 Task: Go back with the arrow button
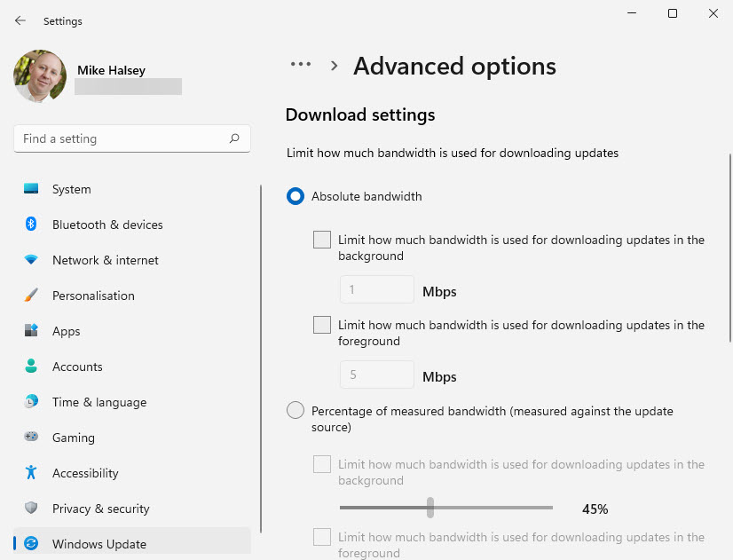pyautogui.click(x=20, y=20)
